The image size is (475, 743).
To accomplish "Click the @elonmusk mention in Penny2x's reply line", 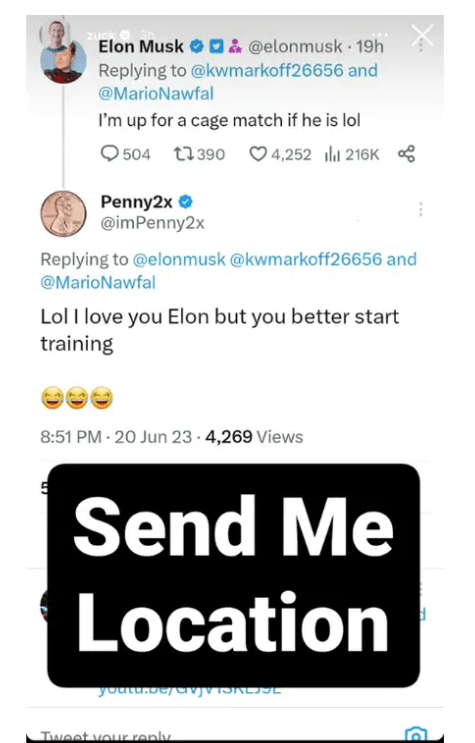I will click(179, 259).
